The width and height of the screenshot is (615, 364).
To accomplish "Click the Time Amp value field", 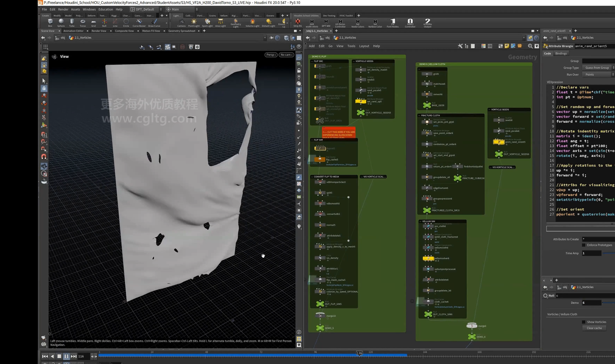I will (x=591, y=253).
